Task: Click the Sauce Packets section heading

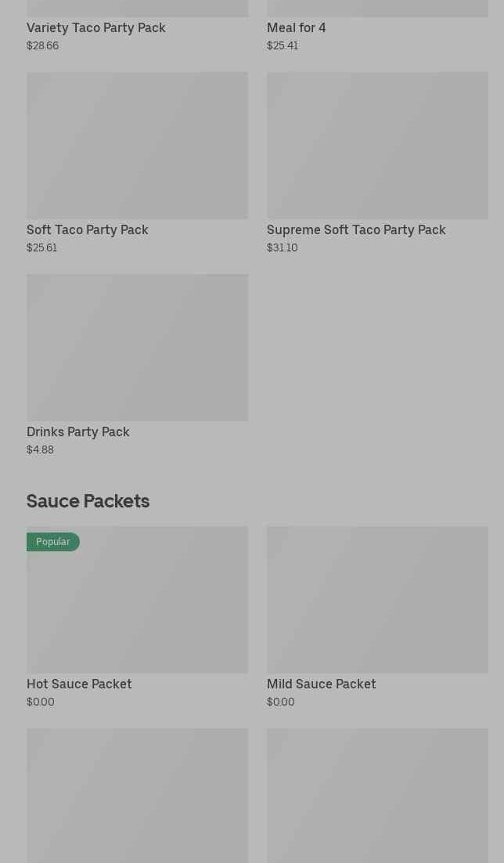Action: click(88, 501)
